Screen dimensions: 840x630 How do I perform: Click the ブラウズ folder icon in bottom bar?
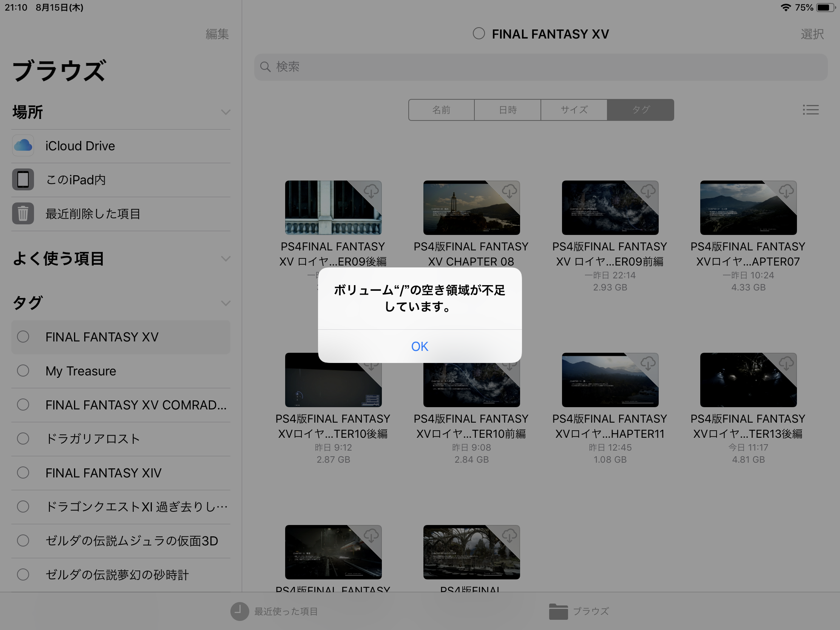[558, 611]
